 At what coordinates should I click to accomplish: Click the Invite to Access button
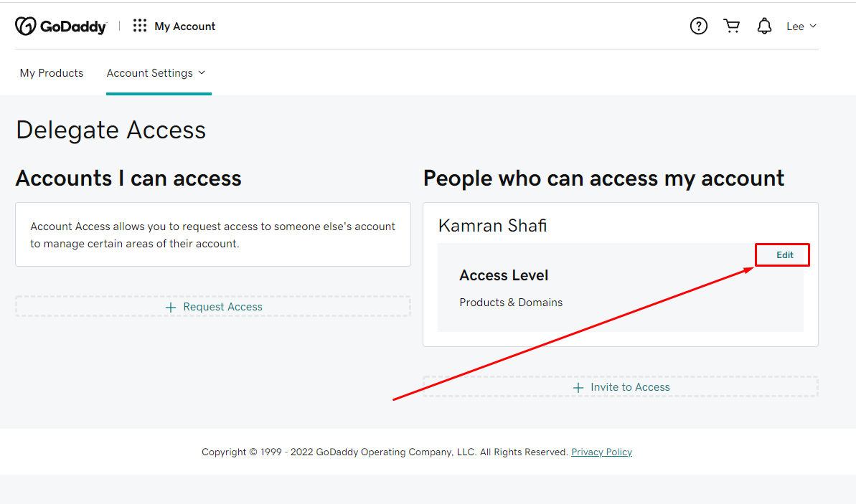[621, 386]
